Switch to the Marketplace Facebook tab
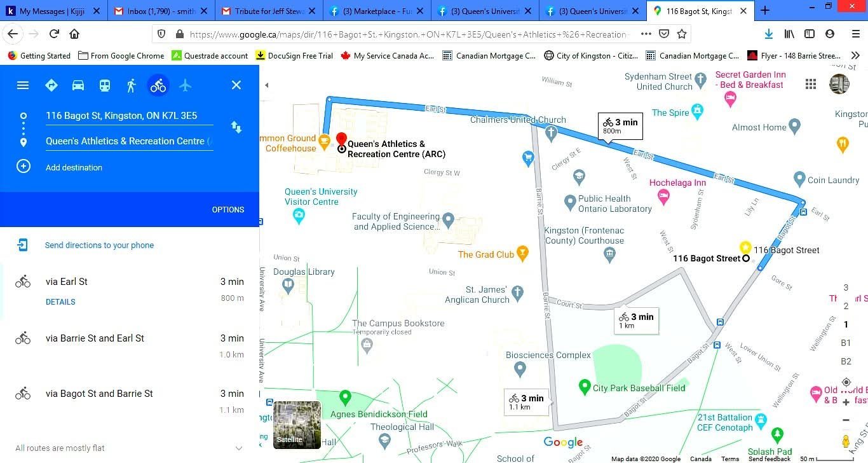The image size is (868, 463). (377, 11)
